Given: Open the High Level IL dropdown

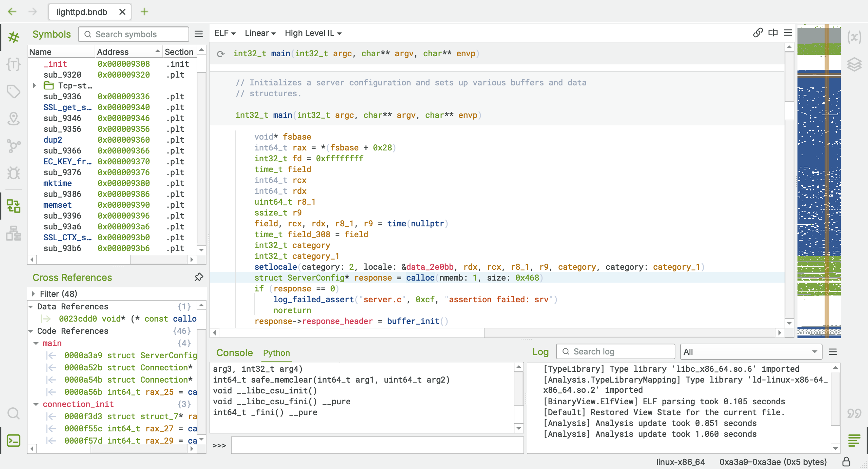Looking at the screenshot, I should pyautogui.click(x=313, y=33).
